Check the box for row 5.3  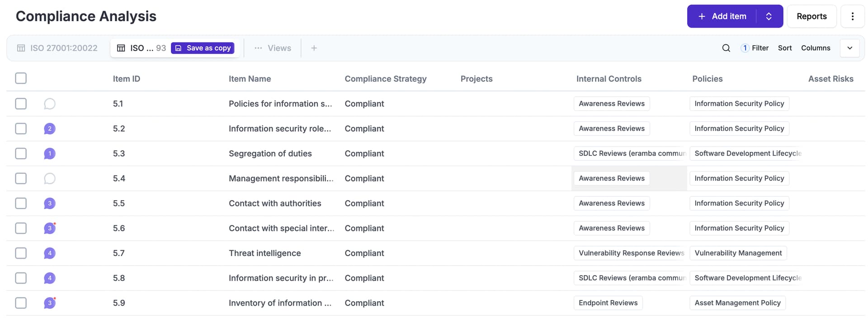(x=21, y=153)
